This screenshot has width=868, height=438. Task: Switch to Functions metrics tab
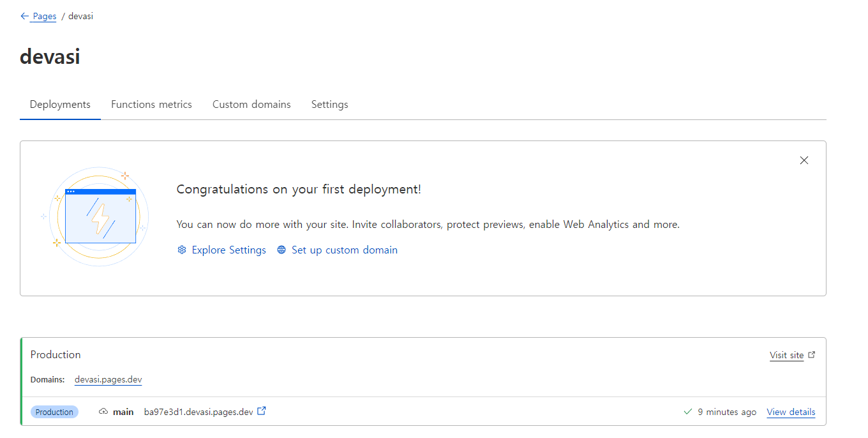151,104
